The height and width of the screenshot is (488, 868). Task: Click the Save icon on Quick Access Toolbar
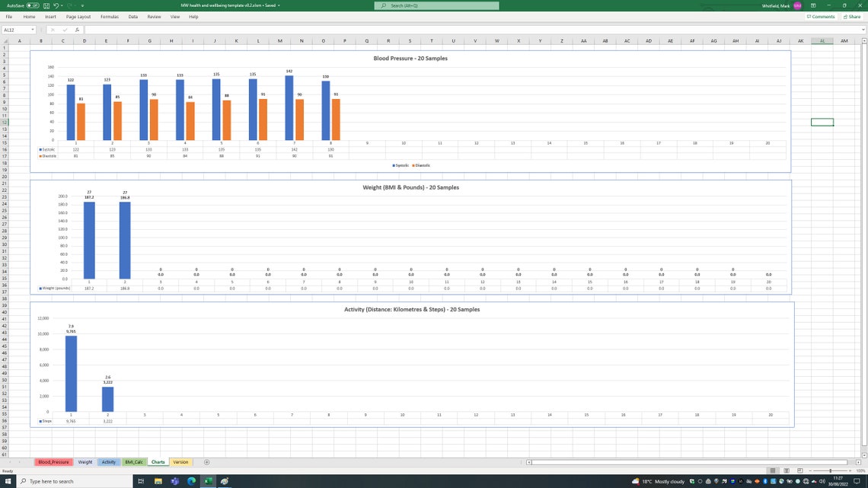click(46, 5)
